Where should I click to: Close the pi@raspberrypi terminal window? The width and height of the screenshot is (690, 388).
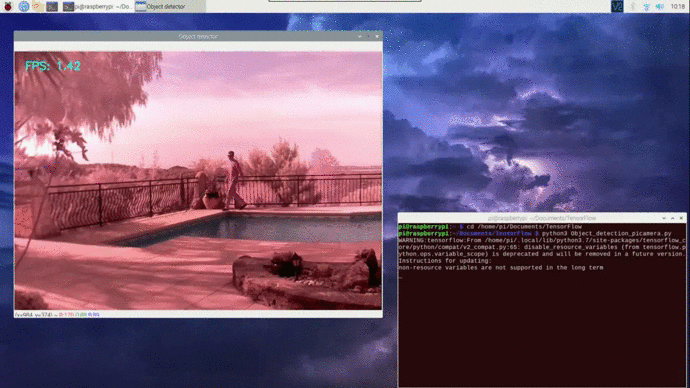(x=681, y=218)
